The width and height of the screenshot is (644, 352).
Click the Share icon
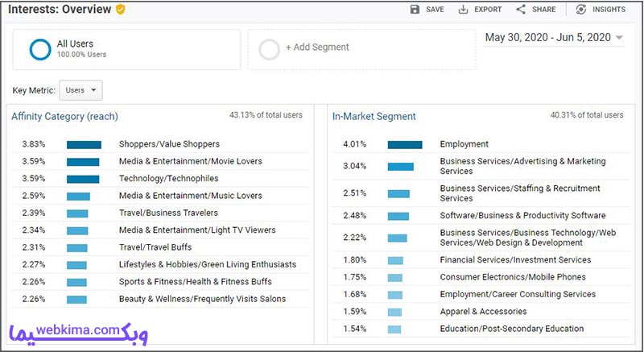point(521,9)
